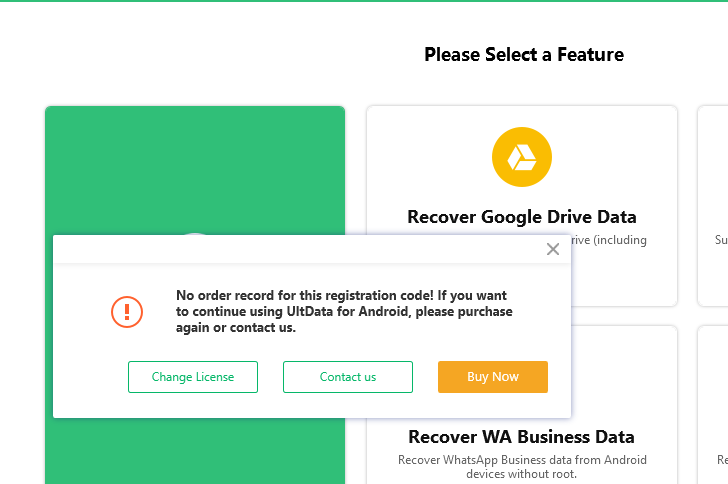The height and width of the screenshot is (484, 728).
Task: Open the Contact us option
Action: [x=348, y=377]
